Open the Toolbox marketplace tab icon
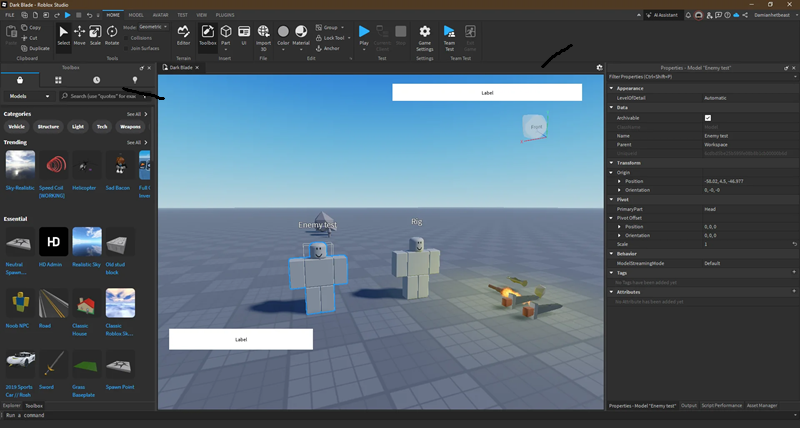This screenshot has width=800, height=428. (x=20, y=80)
